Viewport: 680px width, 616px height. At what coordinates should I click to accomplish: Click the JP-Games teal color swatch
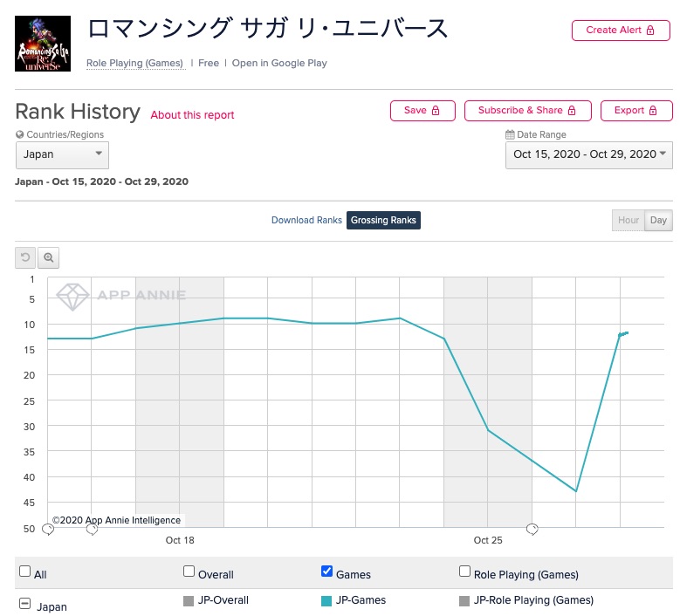click(x=326, y=600)
